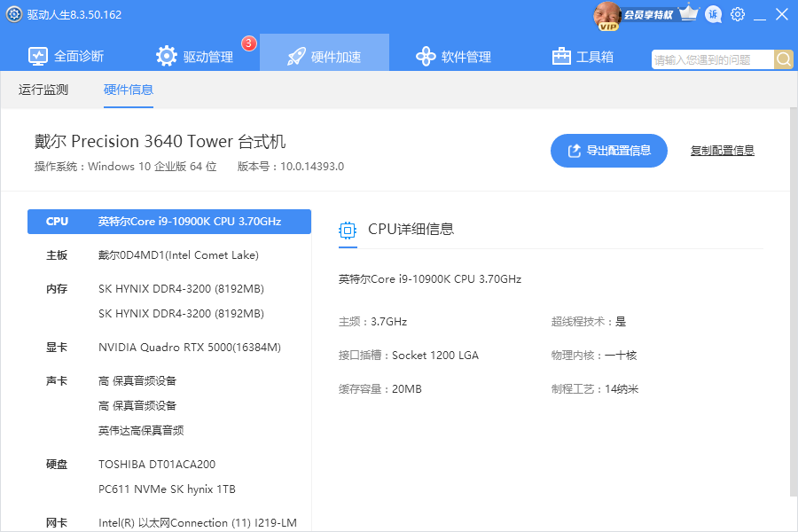
Task: Click the red 3 notification badge
Action: [249, 43]
